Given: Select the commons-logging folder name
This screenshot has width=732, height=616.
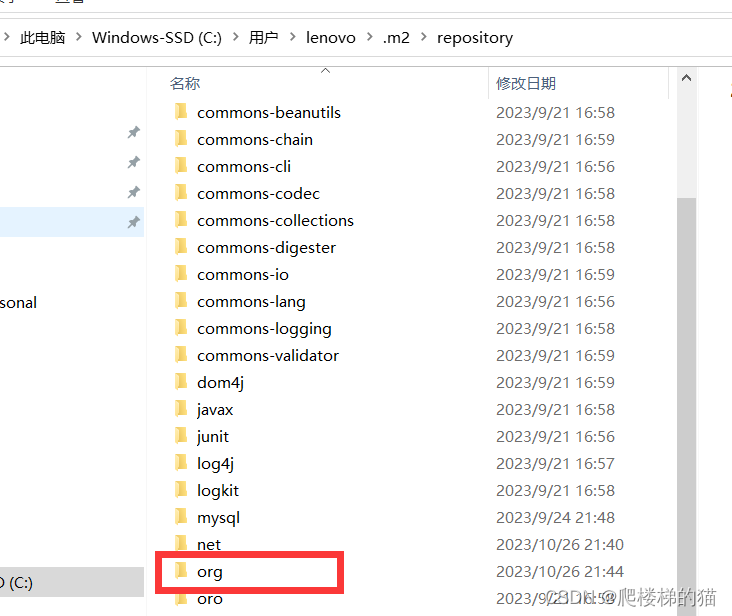Looking at the screenshot, I should coord(264,329).
